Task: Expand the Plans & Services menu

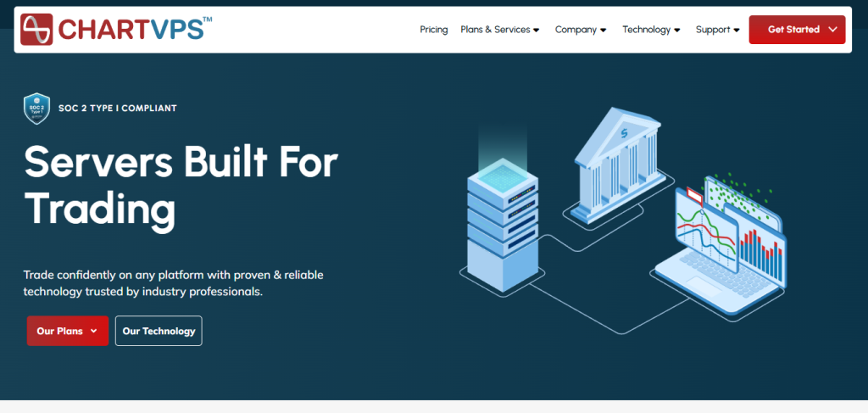Action: coord(500,30)
